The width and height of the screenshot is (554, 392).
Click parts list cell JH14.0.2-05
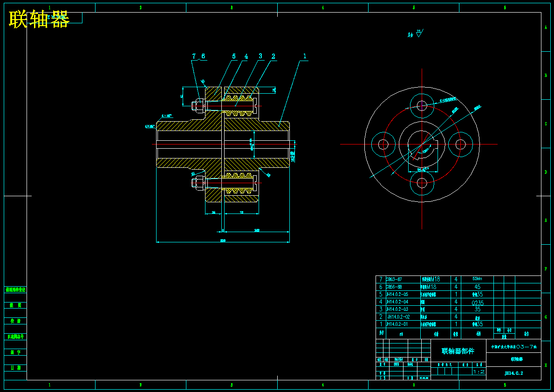[x=397, y=294]
